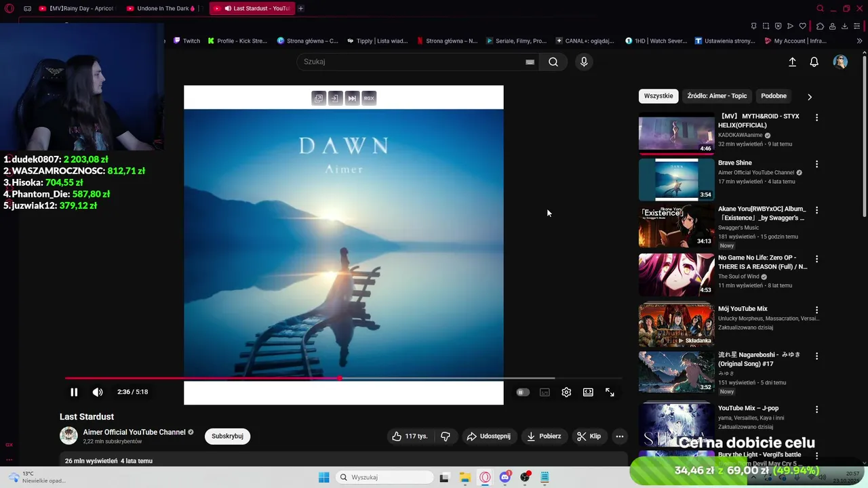The height and width of the screenshot is (488, 868).
Task: Like the video (117 tys.)
Action: [410, 436]
